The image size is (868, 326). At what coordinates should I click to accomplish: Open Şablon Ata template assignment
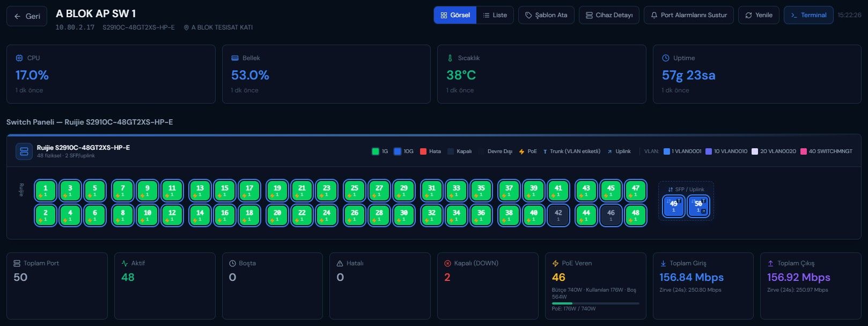[x=546, y=15]
